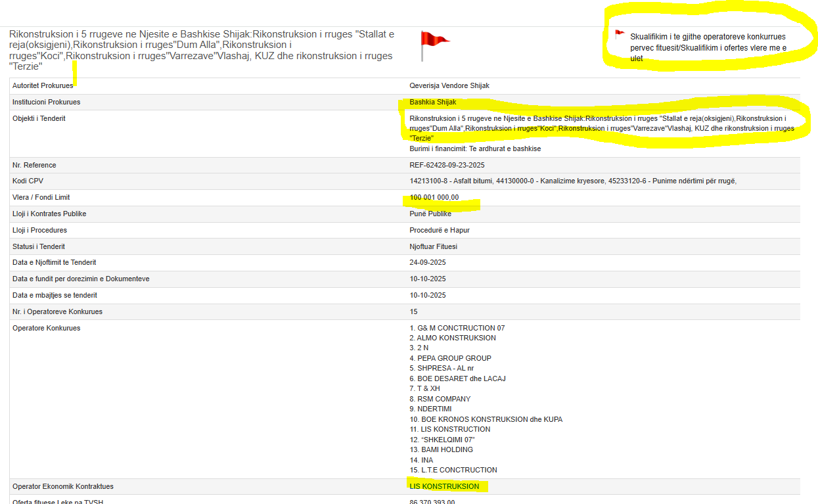The width and height of the screenshot is (818, 504).
Task: Click the Njoftuar Fituesi tender status
Action: tap(433, 246)
